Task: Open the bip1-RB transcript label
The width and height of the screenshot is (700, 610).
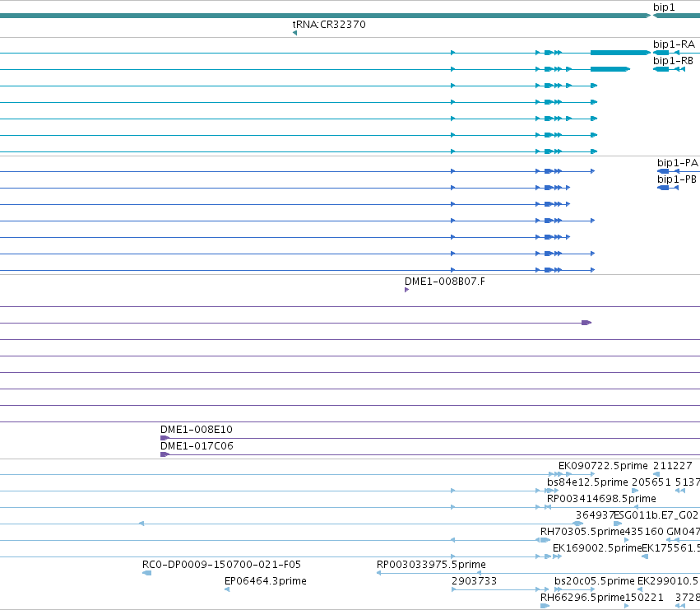Action: point(673,61)
